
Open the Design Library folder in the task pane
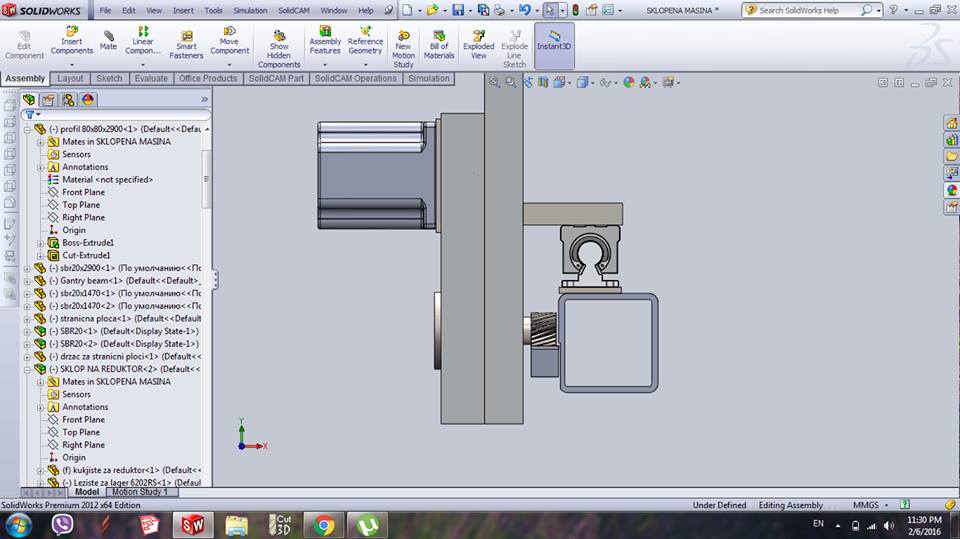point(951,139)
